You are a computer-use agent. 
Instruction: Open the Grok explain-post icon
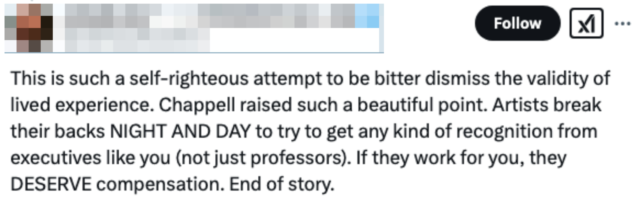click(586, 23)
